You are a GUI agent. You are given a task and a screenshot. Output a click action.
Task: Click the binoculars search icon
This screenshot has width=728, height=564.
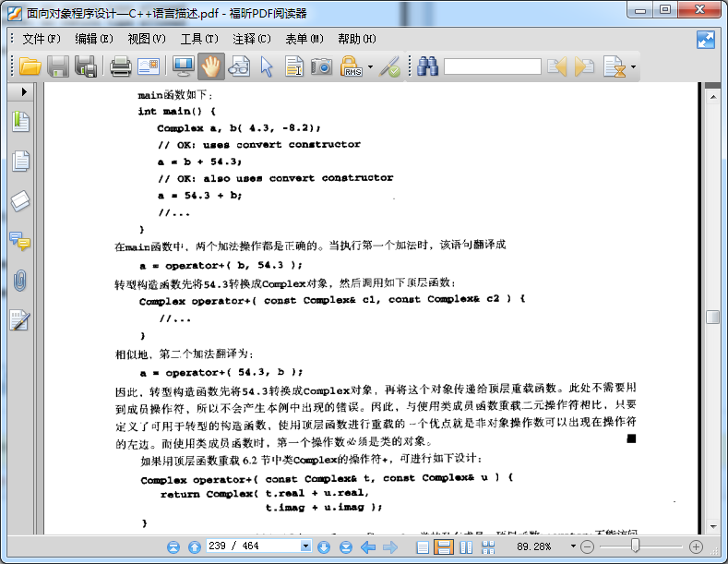pyautogui.click(x=427, y=66)
